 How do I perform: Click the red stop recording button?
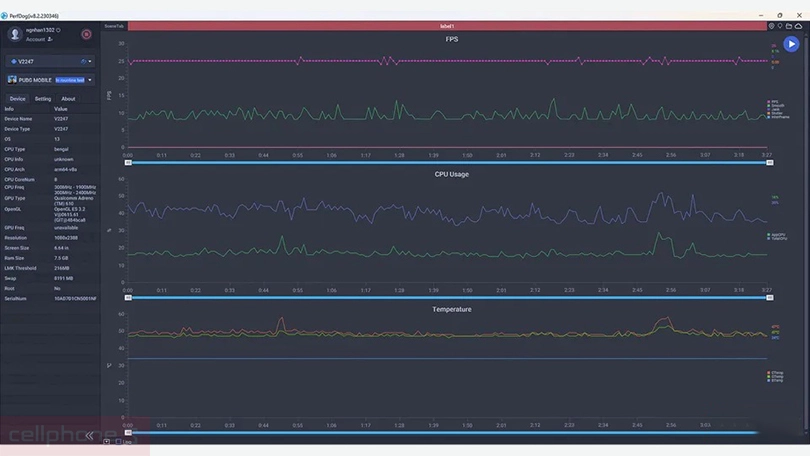[86, 34]
